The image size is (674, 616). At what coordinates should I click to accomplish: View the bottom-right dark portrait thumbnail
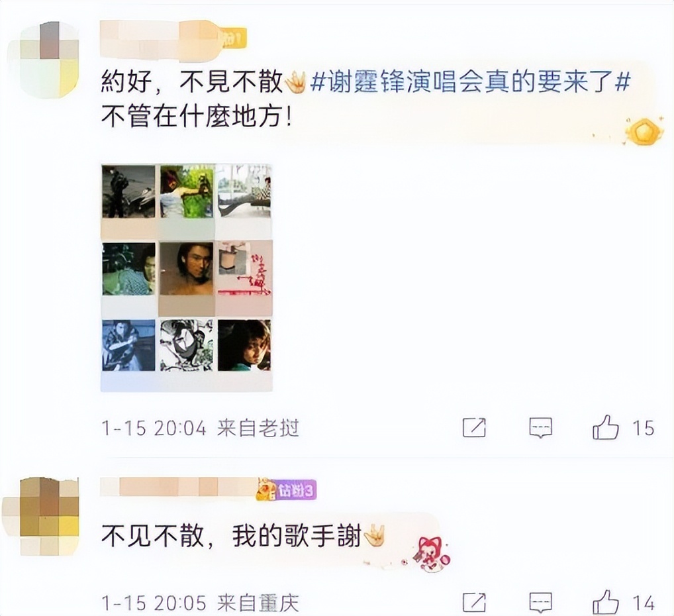tap(244, 345)
